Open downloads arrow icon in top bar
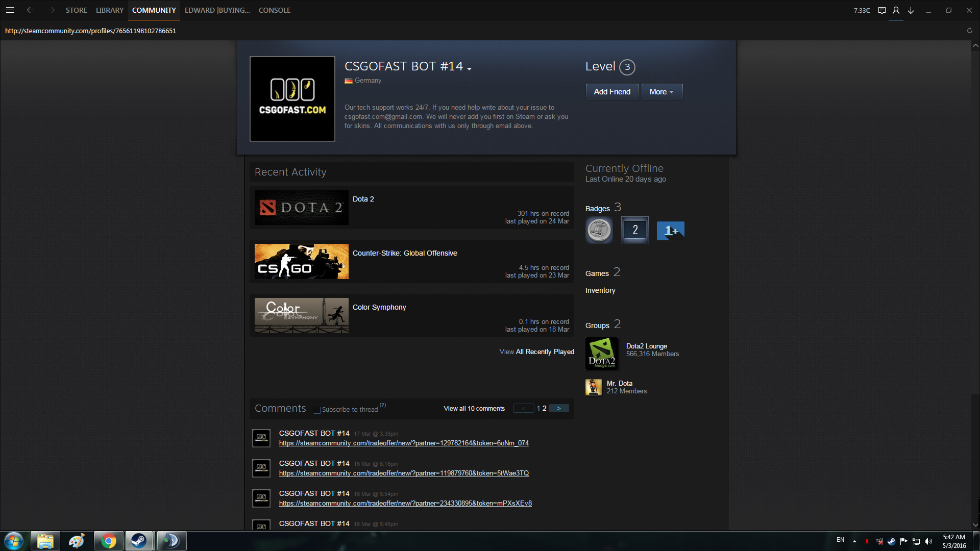The width and height of the screenshot is (980, 551). tap(911, 10)
